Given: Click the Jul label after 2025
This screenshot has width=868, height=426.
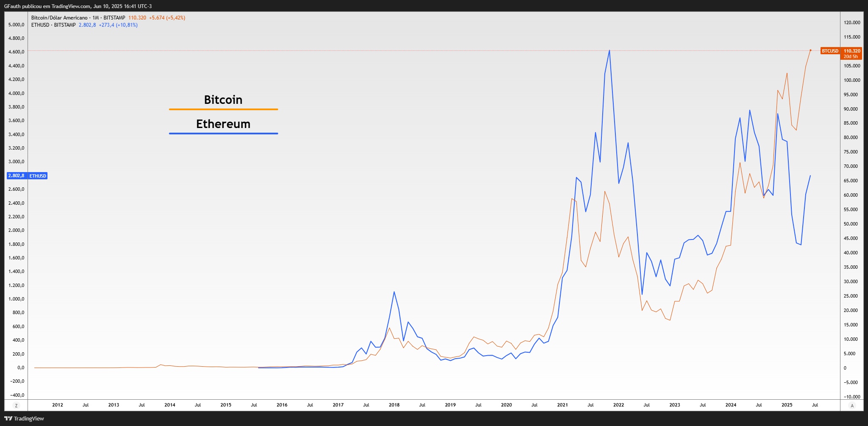Looking at the screenshot, I should click(x=815, y=405).
